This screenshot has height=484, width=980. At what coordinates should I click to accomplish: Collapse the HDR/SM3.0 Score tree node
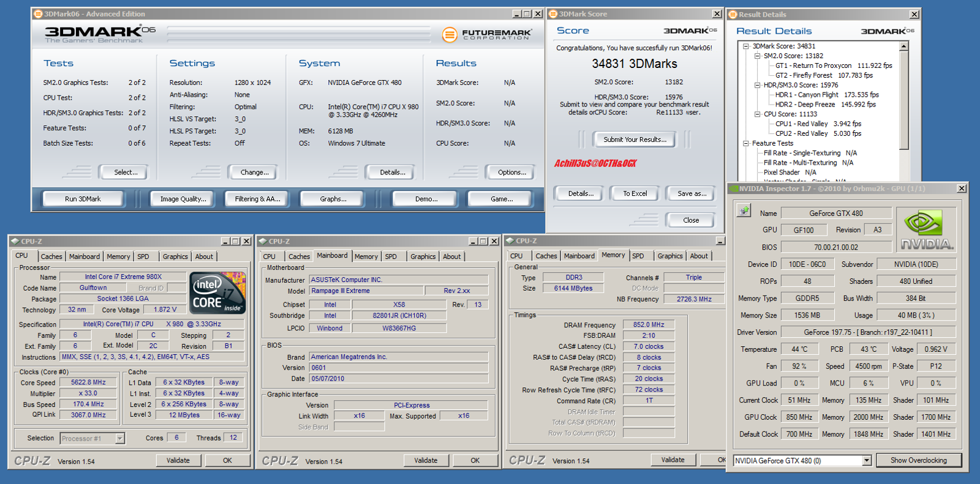coord(757,85)
